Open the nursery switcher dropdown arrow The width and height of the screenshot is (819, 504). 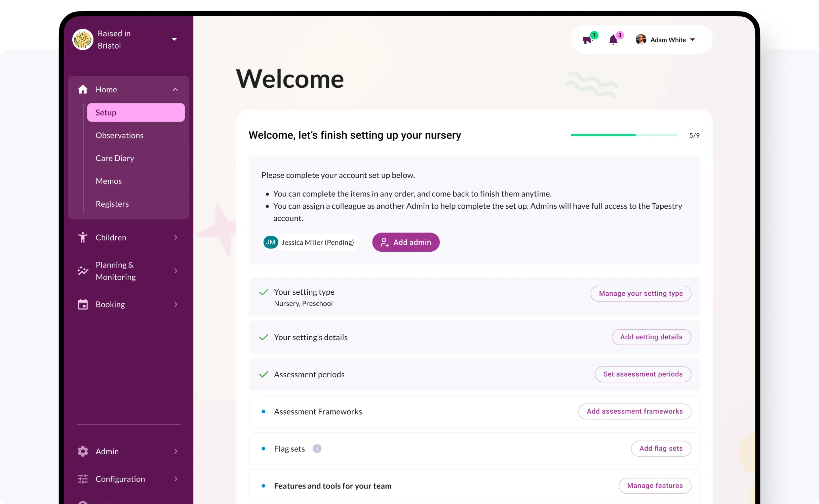tap(174, 39)
